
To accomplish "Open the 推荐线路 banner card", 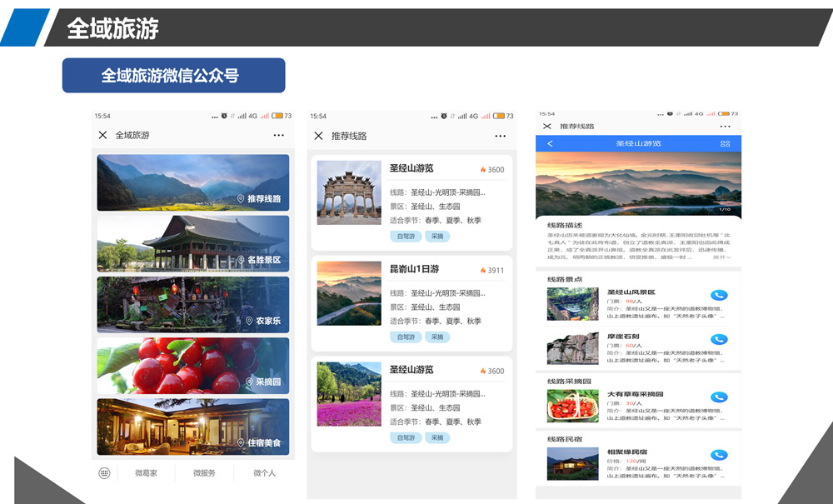I will tap(193, 182).
